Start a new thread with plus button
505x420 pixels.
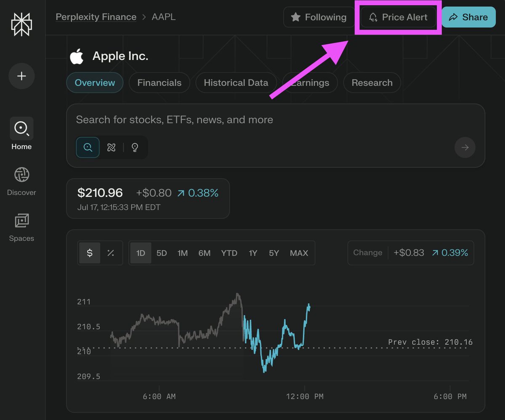(21, 76)
